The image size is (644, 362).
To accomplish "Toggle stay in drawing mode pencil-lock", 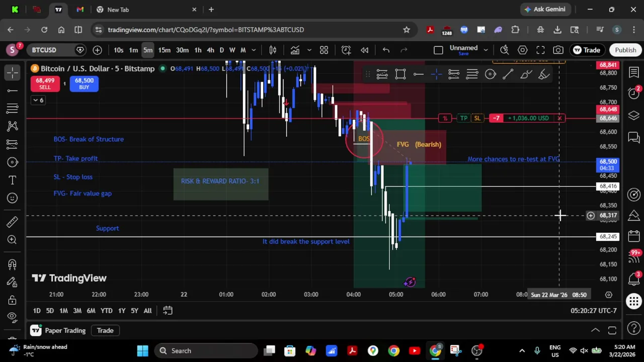I will tap(13, 282).
